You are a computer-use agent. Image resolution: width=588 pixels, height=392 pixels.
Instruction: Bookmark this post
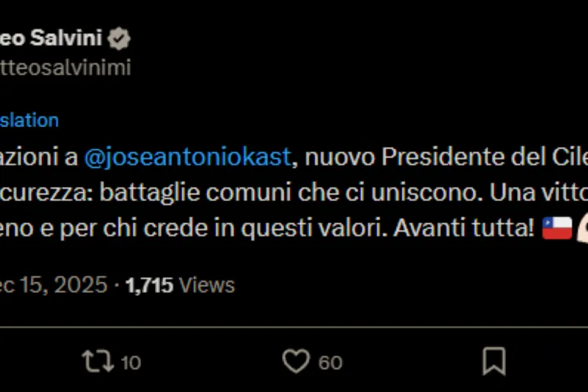coord(493,361)
